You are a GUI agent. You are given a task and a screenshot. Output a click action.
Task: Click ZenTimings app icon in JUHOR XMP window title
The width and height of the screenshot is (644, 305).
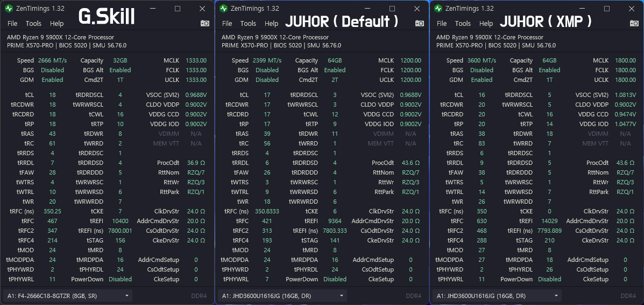click(438, 8)
